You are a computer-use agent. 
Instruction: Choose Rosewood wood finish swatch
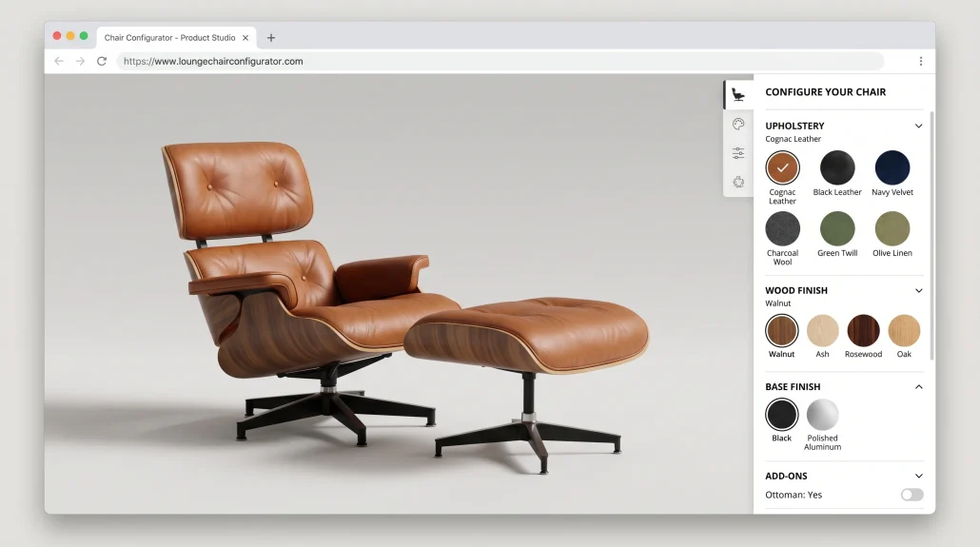863,330
